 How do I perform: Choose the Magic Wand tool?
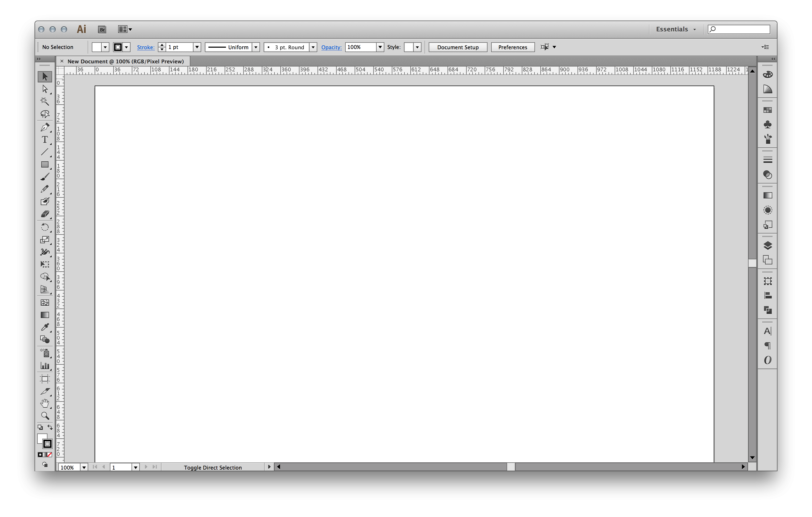45,102
